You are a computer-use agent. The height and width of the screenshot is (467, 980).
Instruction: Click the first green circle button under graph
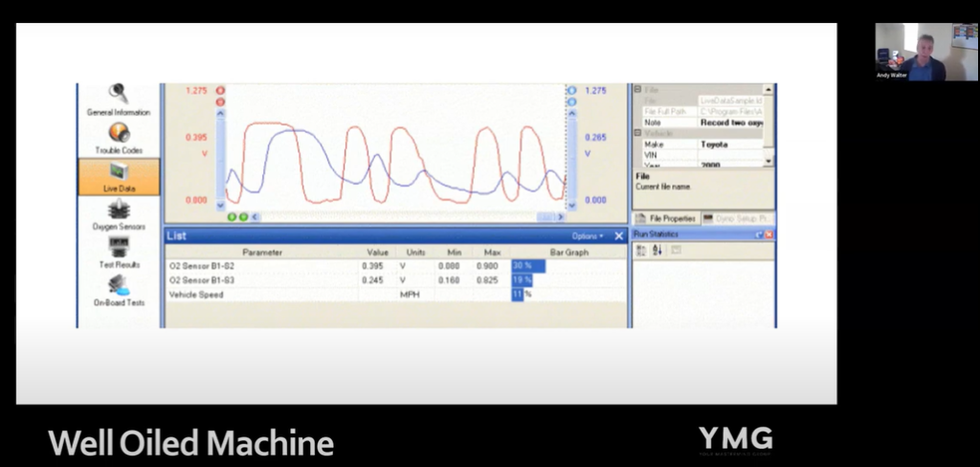[x=233, y=217]
